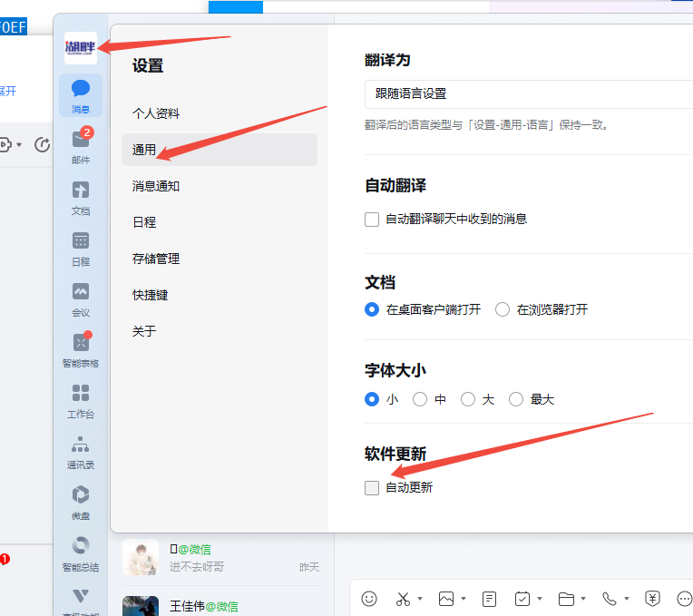Open the 邮件 mail icon

pos(81,146)
